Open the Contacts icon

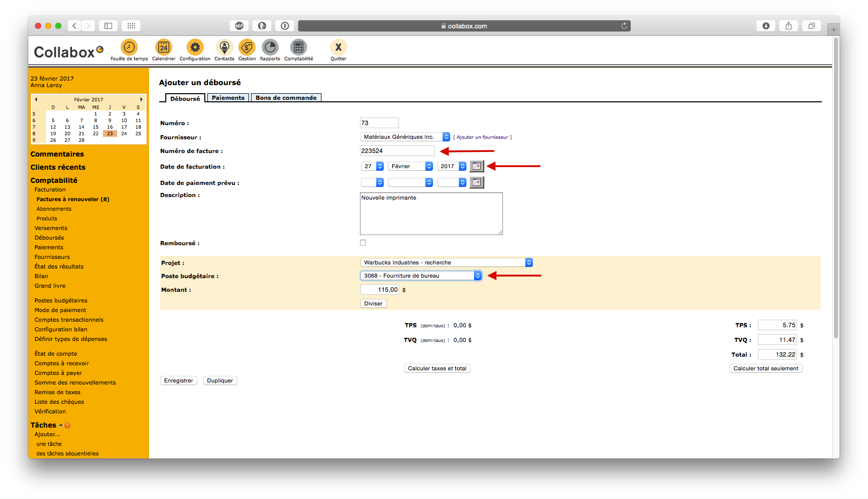pos(224,48)
